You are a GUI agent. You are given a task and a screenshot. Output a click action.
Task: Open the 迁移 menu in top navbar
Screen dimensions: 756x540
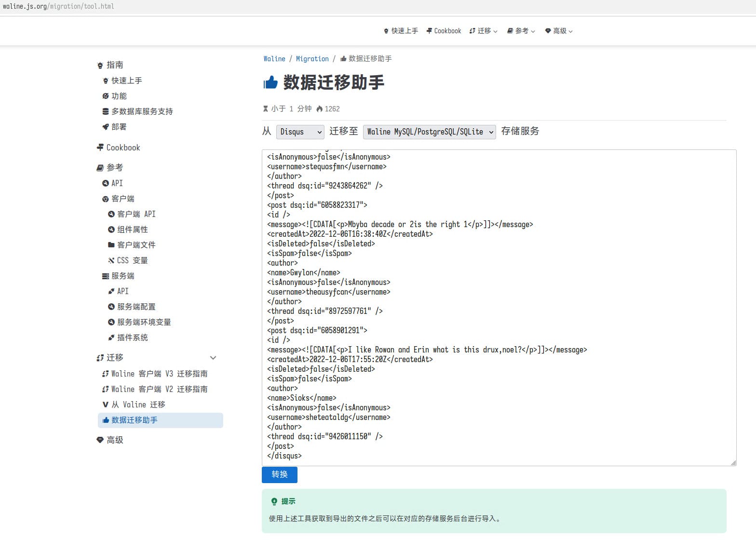click(x=484, y=31)
